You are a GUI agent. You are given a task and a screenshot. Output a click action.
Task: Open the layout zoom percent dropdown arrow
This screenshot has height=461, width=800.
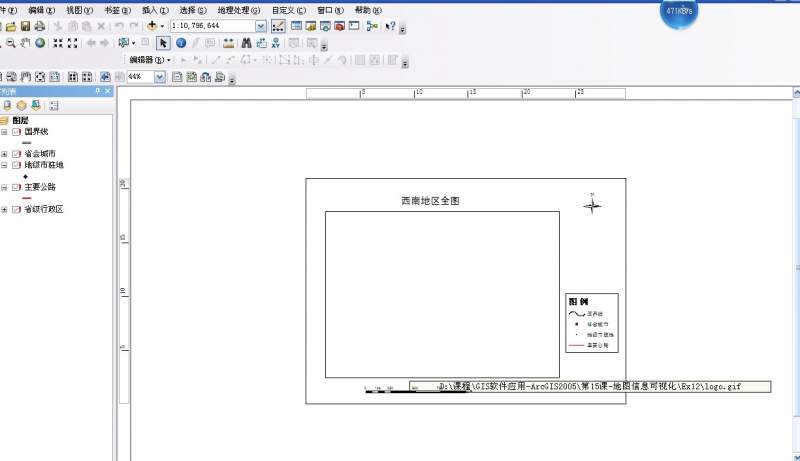[x=160, y=77]
